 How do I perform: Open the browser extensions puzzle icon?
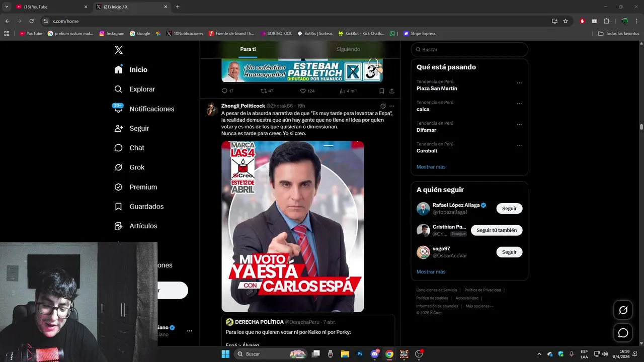click(x=606, y=21)
